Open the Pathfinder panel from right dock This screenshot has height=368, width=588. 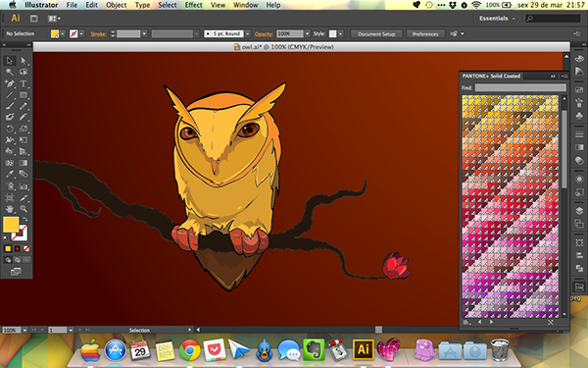579,268
